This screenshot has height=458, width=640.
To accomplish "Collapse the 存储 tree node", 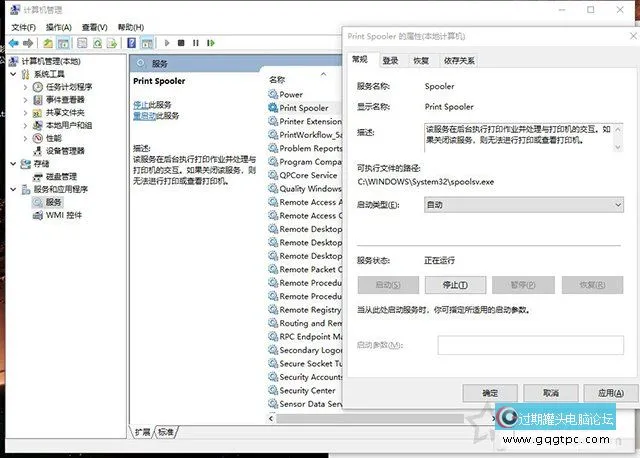I will click(x=13, y=164).
